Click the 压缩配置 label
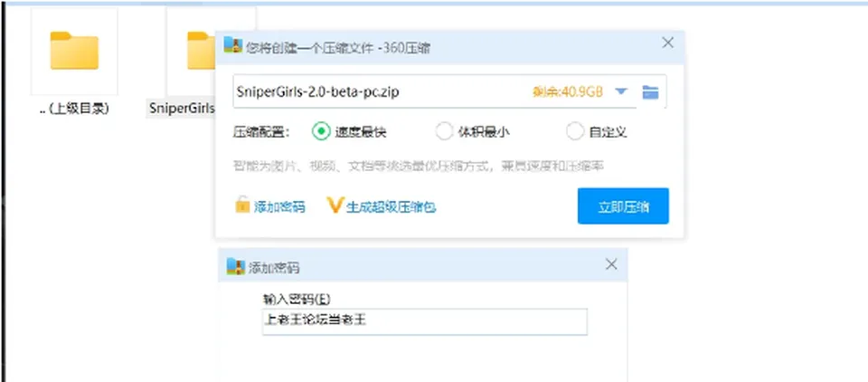 (x=261, y=132)
